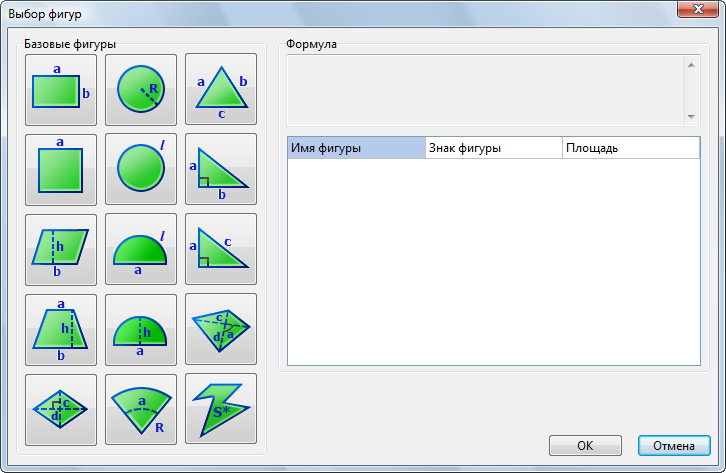Click the Площадь column header
Viewport: 726px width, 473px height.
(x=630, y=148)
